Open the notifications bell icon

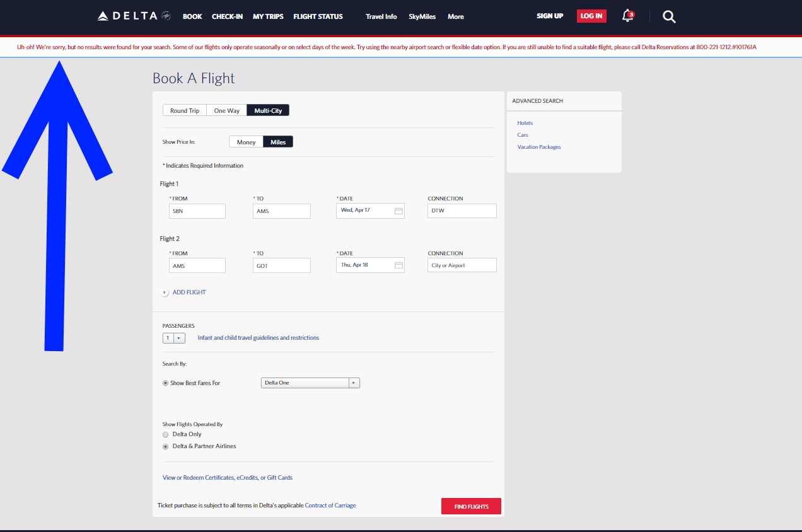[627, 16]
